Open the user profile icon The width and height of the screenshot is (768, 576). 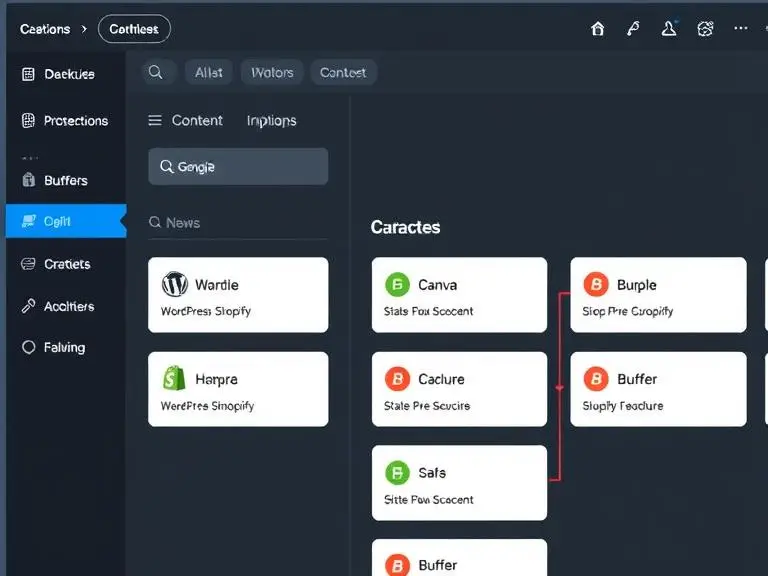click(669, 28)
